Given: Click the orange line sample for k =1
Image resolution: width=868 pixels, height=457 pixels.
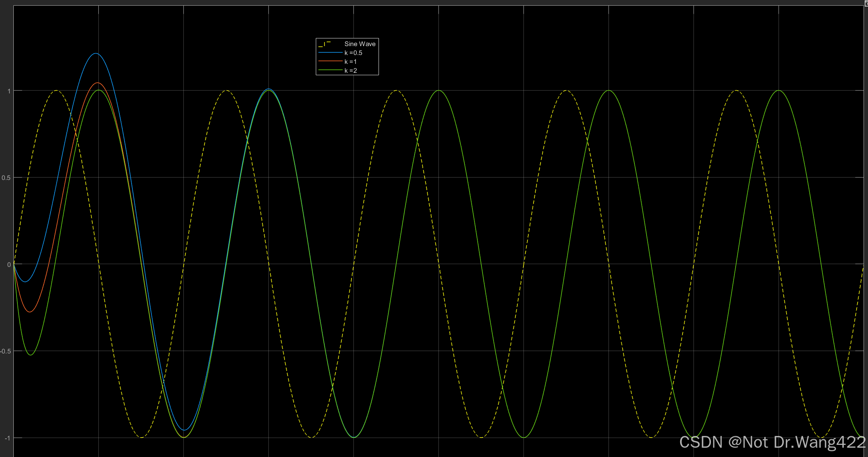Looking at the screenshot, I should (330, 61).
